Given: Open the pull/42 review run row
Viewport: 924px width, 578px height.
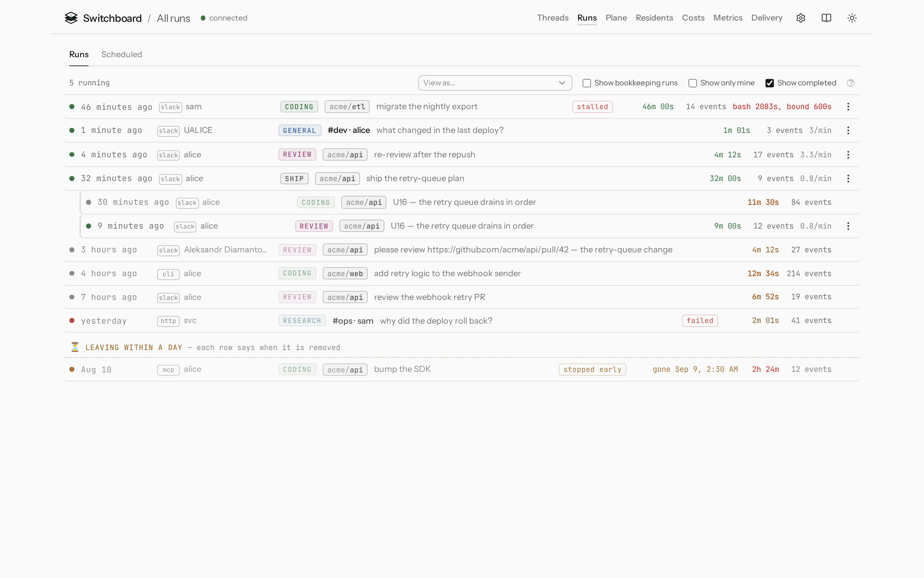Looking at the screenshot, I should [462, 250].
